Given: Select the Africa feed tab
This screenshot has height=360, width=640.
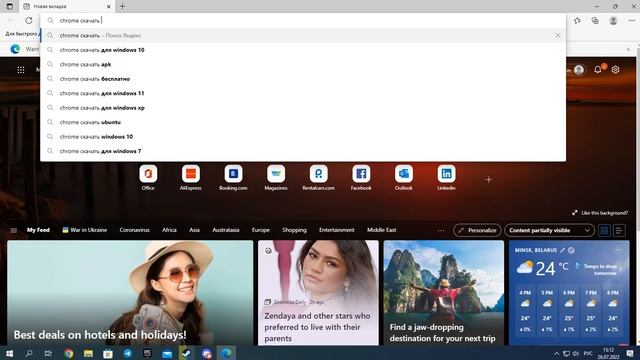Looking at the screenshot, I should pyautogui.click(x=169, y=230).
